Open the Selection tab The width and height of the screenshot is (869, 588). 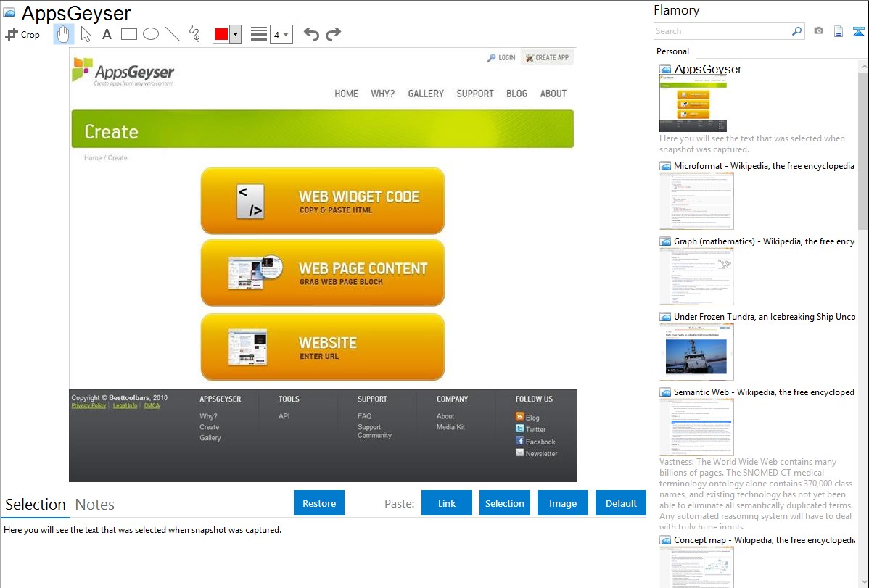pyautogui.click(x=35, y=505)
